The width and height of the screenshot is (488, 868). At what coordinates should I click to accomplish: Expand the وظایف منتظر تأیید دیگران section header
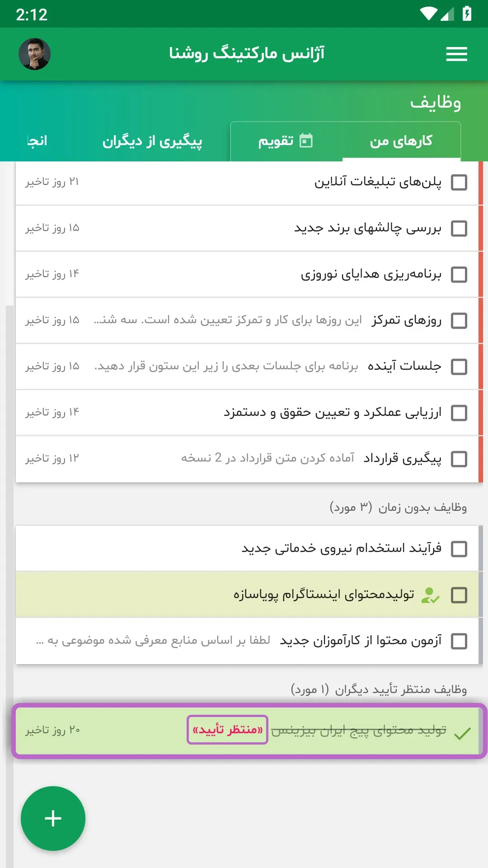tap(379, 689)
